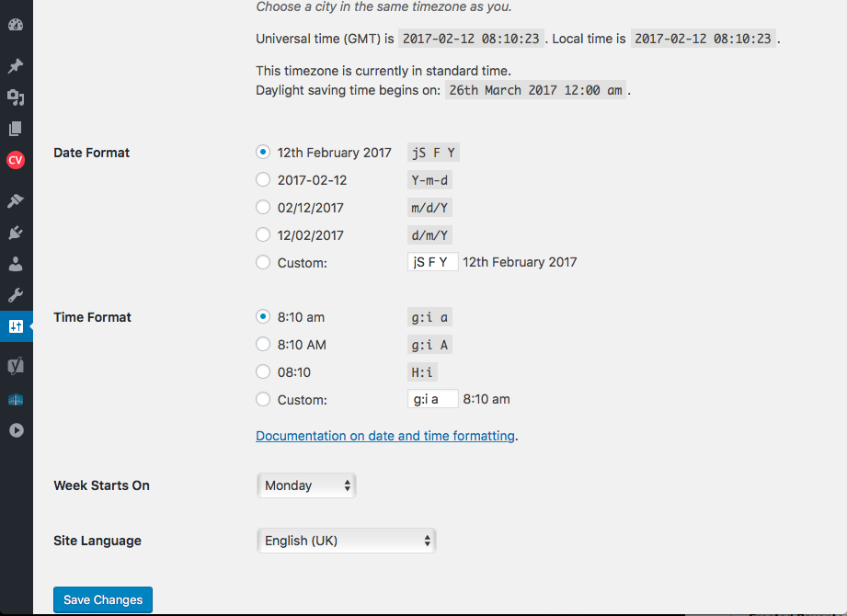
Task: Click the d/m/Y format code
Action: 429,235
